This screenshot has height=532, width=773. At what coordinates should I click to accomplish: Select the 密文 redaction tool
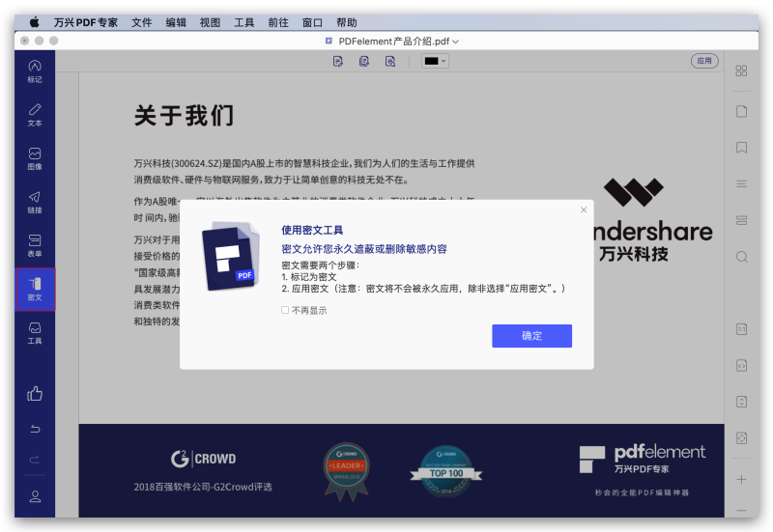[x=35, y=289]
